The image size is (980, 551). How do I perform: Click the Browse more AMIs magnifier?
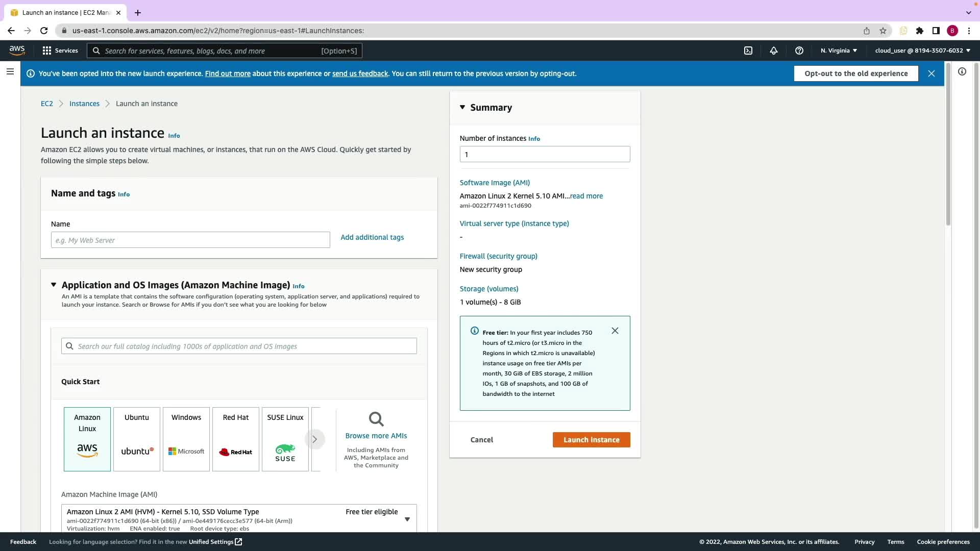(x=376, y=419)
